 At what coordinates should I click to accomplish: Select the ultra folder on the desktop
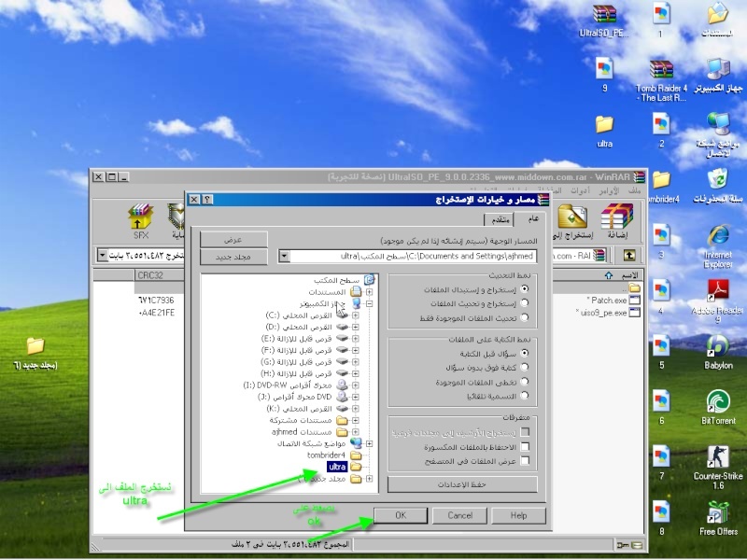click(x=604, y=131)
